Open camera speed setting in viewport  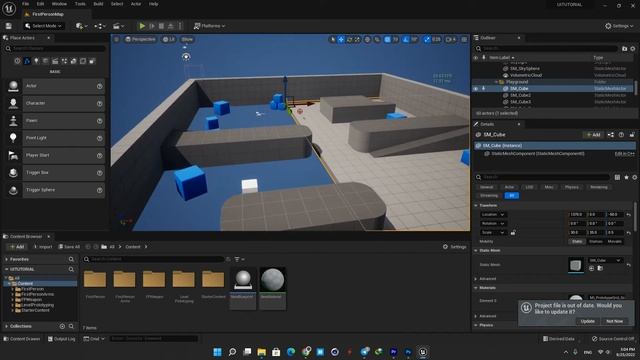[451, 39]
